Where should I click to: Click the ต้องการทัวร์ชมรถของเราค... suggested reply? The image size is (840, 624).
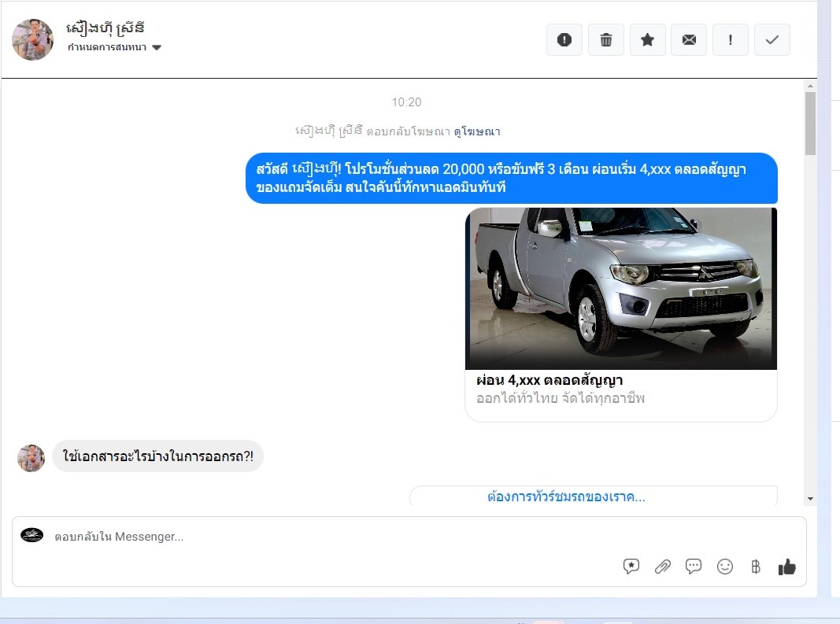pyautogui.click(x=565, y=497)
